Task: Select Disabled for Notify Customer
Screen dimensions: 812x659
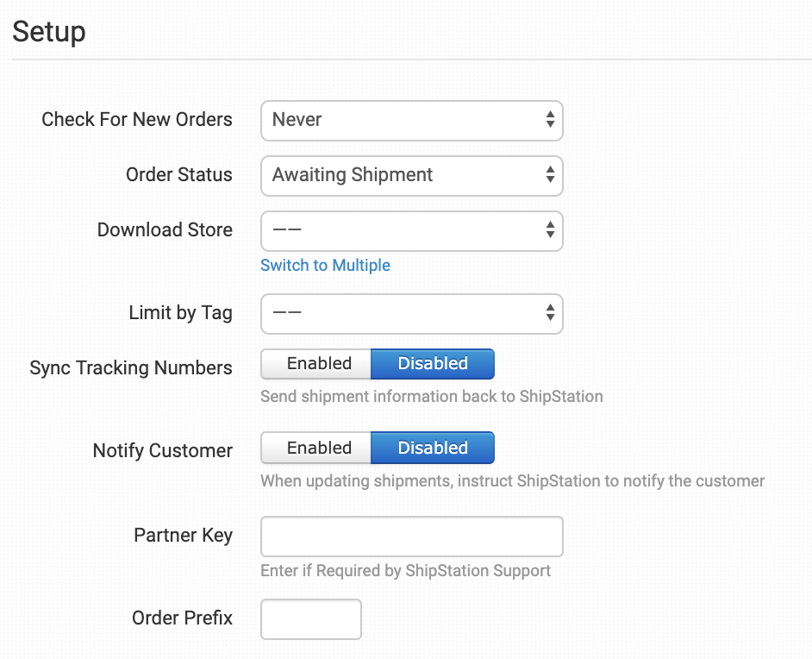Action: pyautogui.click(x=433, y=448)
